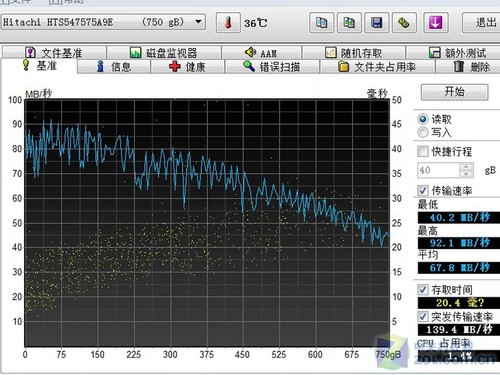
Task: Click the copy text to clipboard icon
Action: 322,23
